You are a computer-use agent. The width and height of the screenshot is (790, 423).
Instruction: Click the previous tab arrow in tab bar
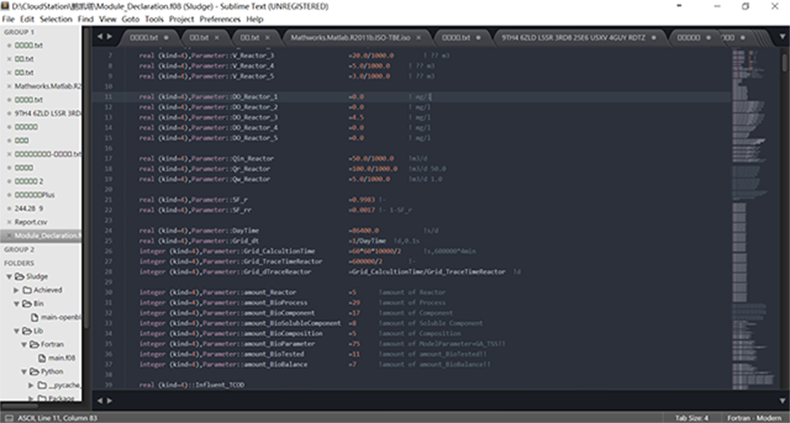pos(97,36)
